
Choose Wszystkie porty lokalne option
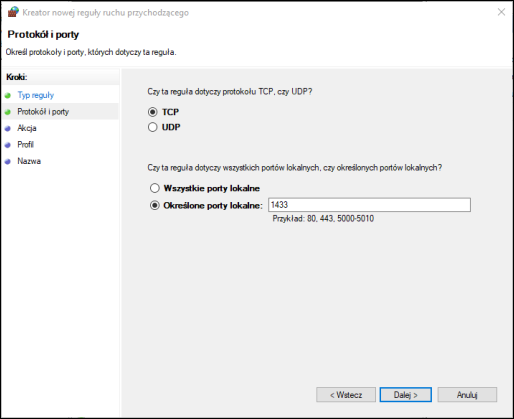click(155, 188)
